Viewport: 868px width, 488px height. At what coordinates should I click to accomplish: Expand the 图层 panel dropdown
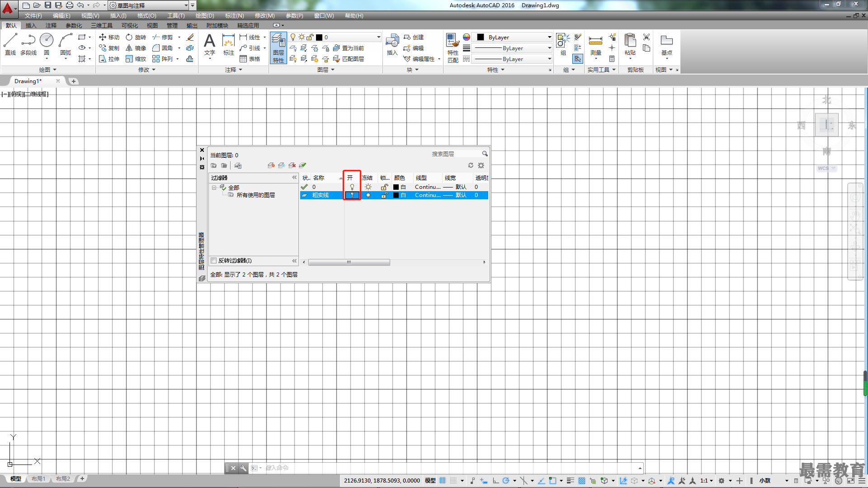[x=326, y=70]
